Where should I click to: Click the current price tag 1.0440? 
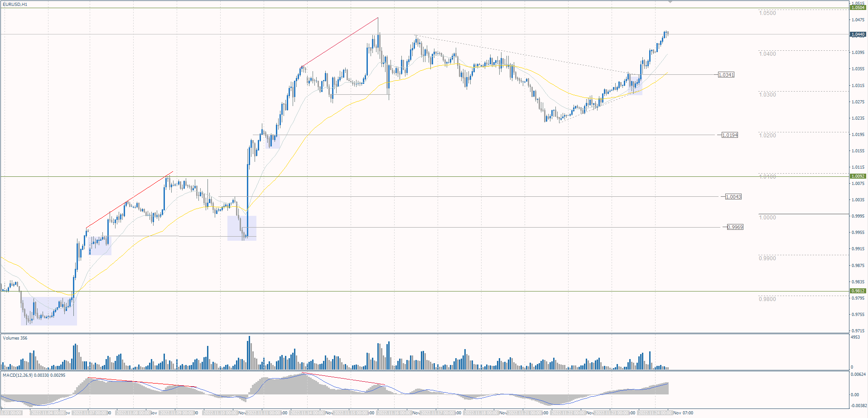[858, 34]
